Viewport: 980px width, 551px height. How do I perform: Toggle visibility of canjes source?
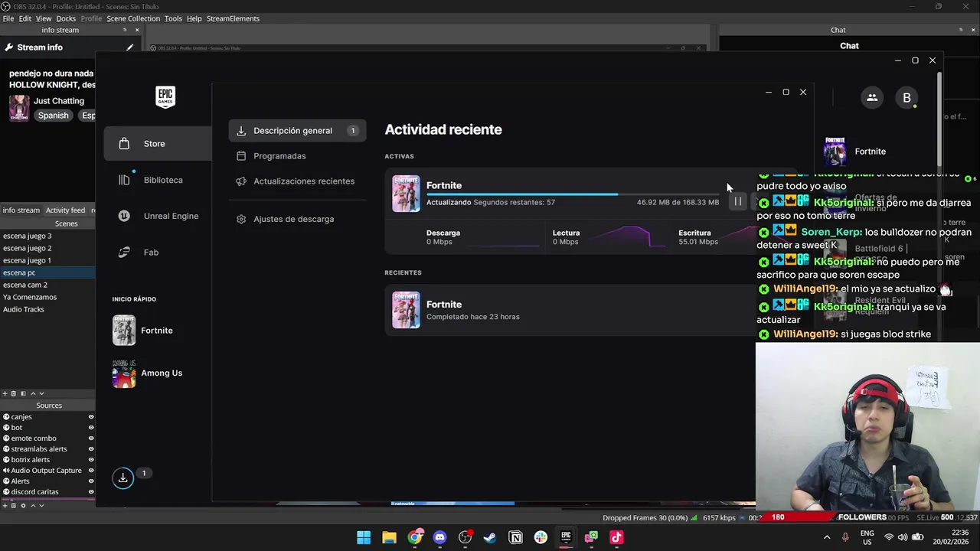pyautogui.click(x=91, y=417)
